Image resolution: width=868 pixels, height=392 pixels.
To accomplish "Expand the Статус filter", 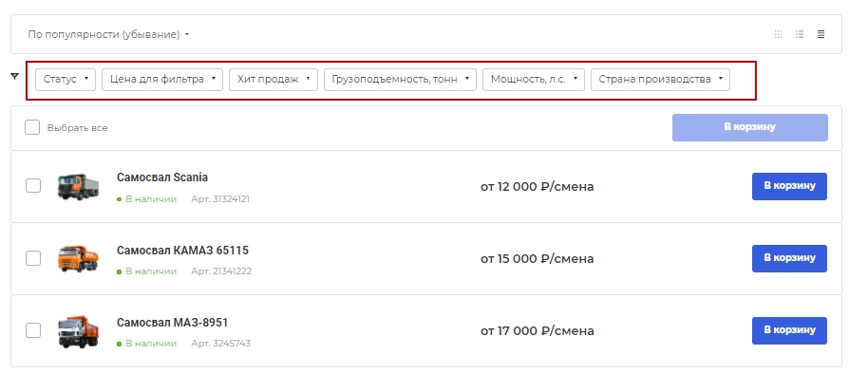I will click(66, 79).
